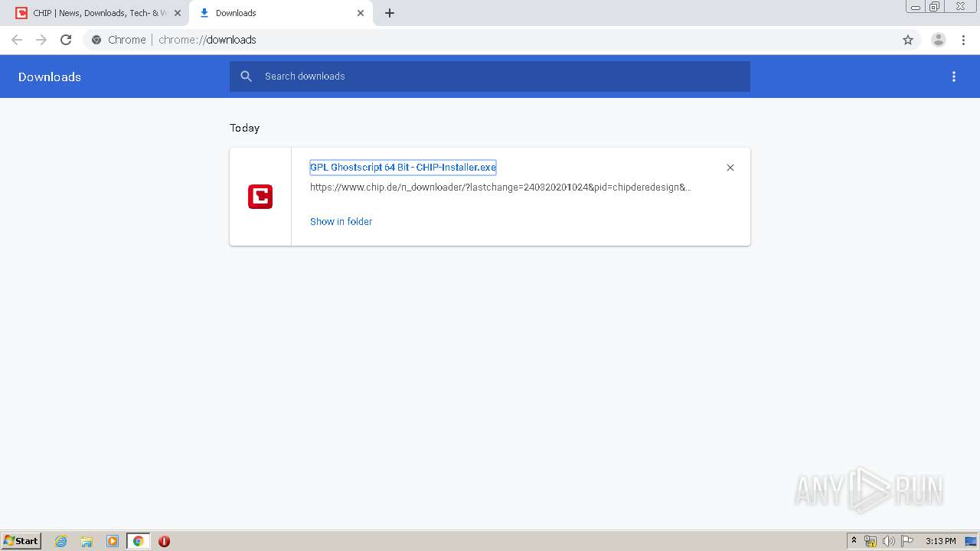The height and width of the screenshot is (551, 980).
Task: Select the Downloads browser tab
Action: point(280,13)
